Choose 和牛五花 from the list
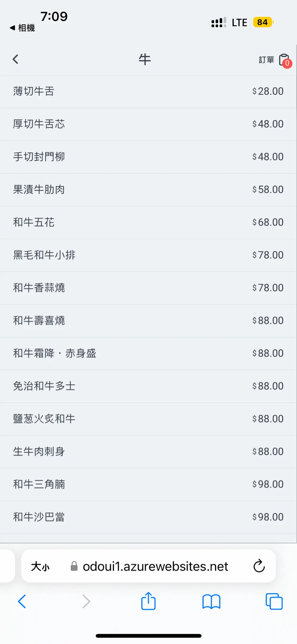The image size is (297, 644). click(33, 222)
